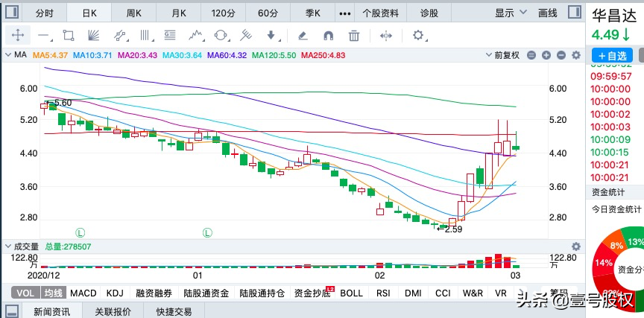Viewport: 644px width, 318px height.
Task: Select the CCI indicator
Action: coord(443,293)
